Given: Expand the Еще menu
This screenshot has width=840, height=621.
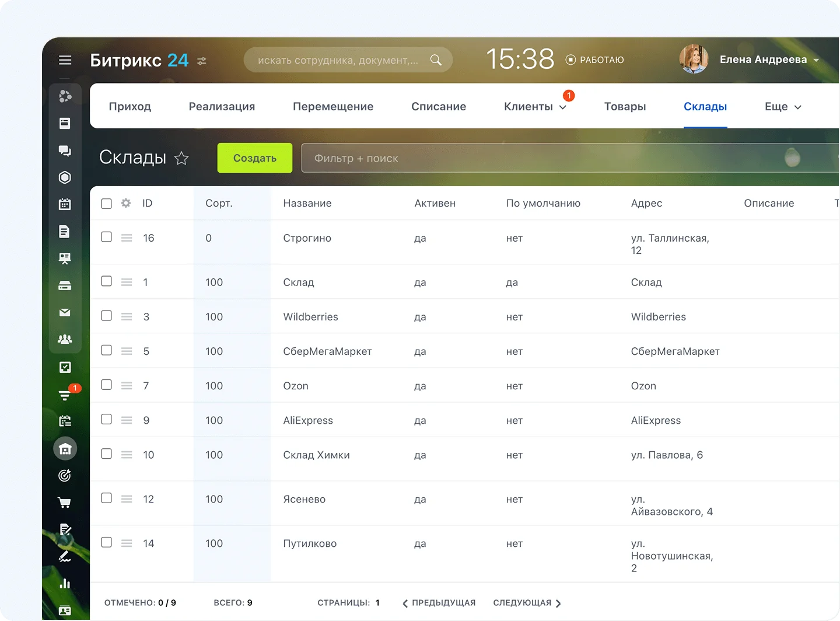Looking at the screenshot, I should click(x=783, y=107).
